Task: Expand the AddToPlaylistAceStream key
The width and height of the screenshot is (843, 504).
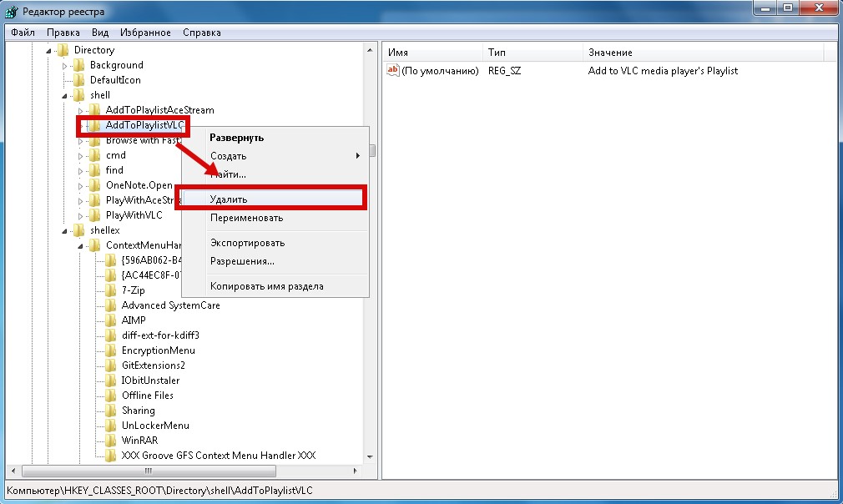Action: point(81,110)
